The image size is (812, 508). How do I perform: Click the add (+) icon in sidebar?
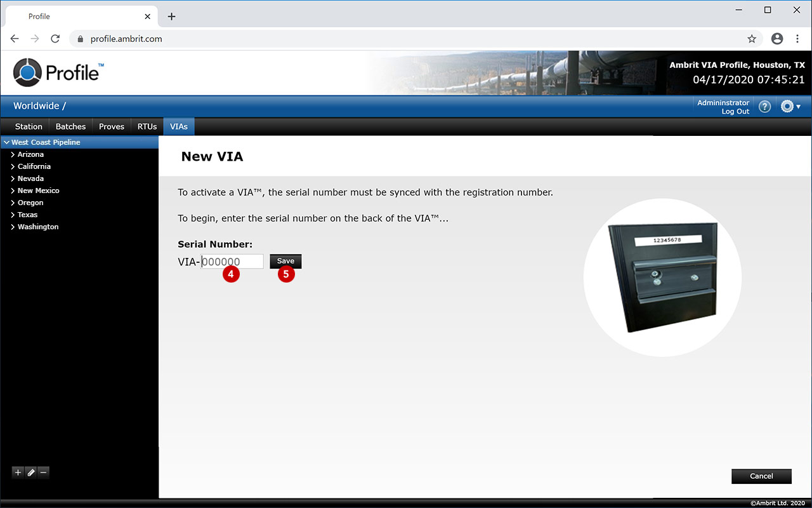tap(18, 472)
